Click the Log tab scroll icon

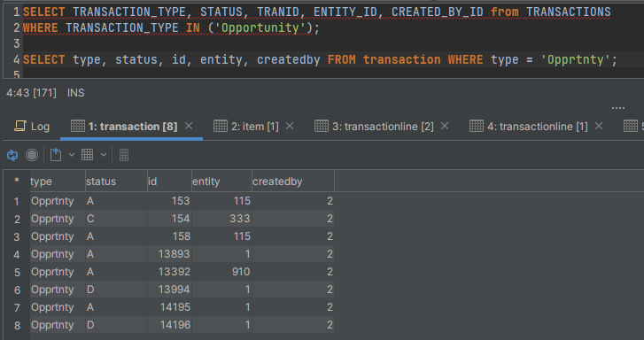(20, 126)
